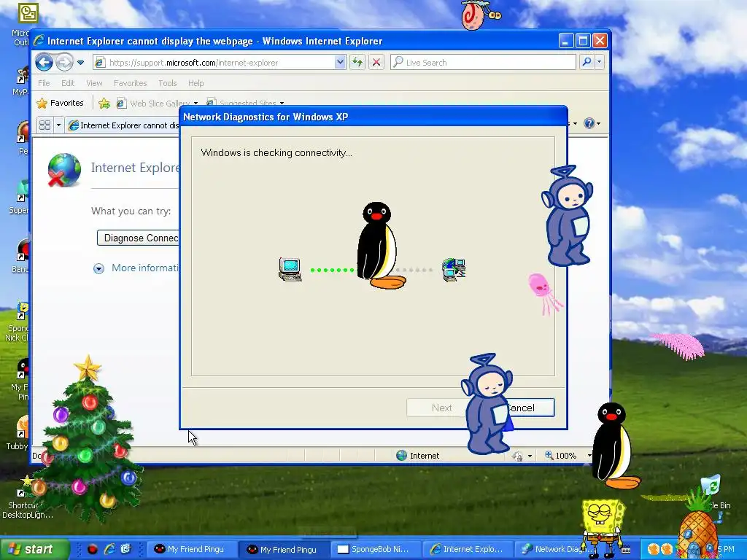The height and width of the screenshot is (560, 747).
Task: Expand the Web Slice Gallery dropdown arrow
Action: click(x=196, y=104)
